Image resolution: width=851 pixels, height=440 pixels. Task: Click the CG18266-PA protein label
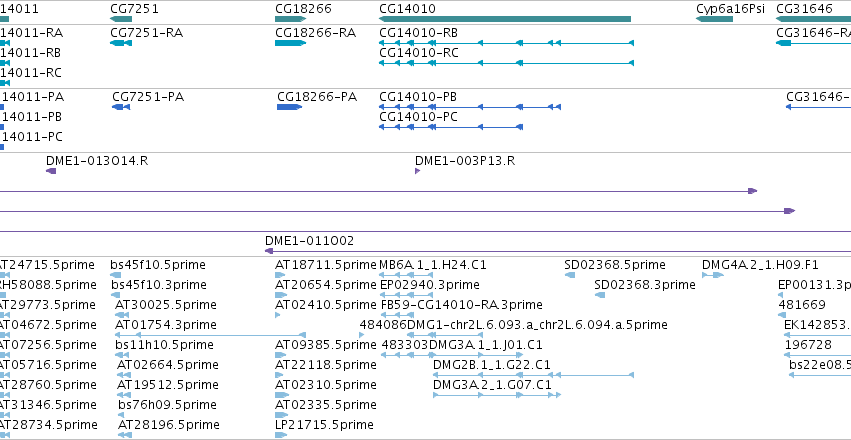pos(317,97)
